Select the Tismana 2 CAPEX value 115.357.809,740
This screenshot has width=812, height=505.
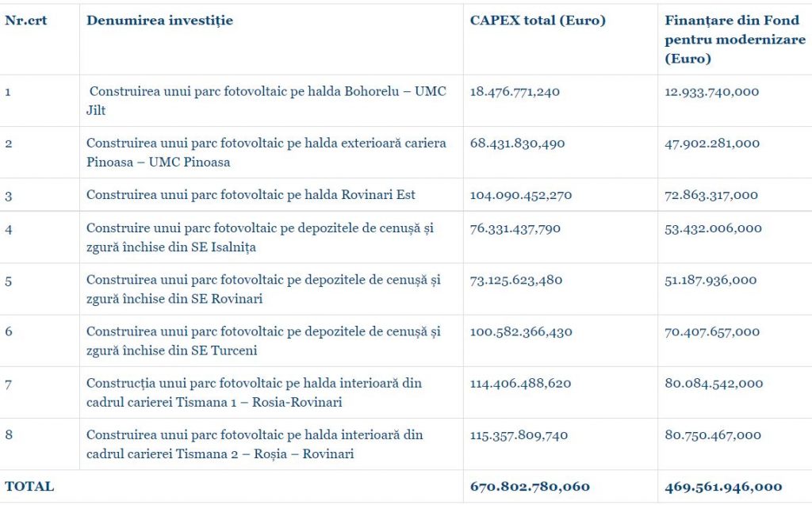519,434
